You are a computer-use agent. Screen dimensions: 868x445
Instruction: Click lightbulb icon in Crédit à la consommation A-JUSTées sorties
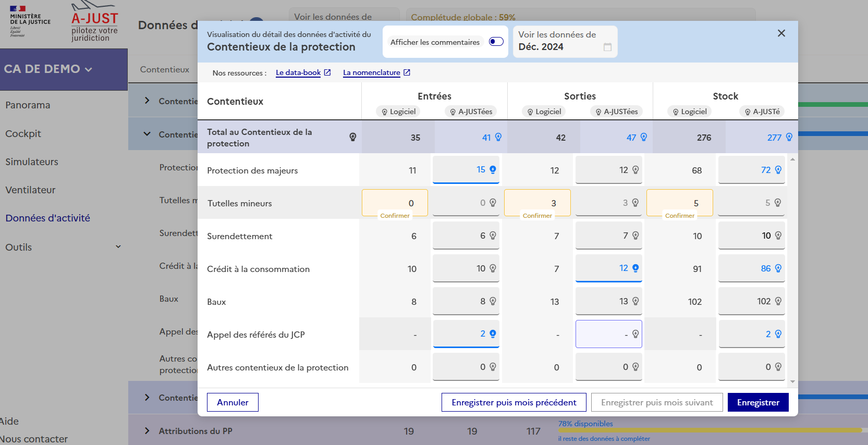click(x=635, y=268)
